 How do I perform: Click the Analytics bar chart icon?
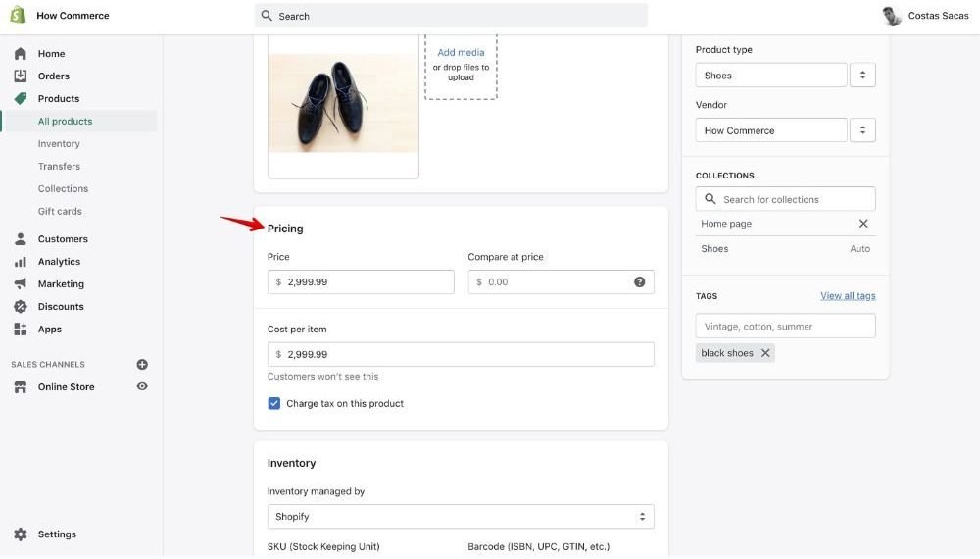click(x=20, y=262)
